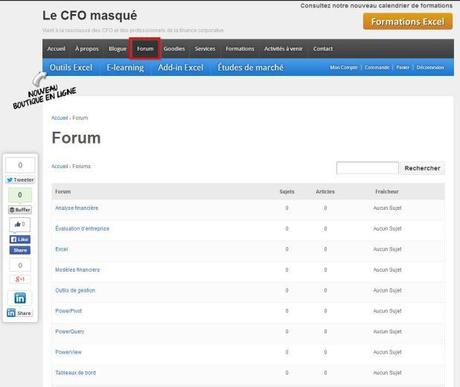Viewport: 460px width, 387px height.
Task: Click the Facebook Like button
Action: pos(20,239)
